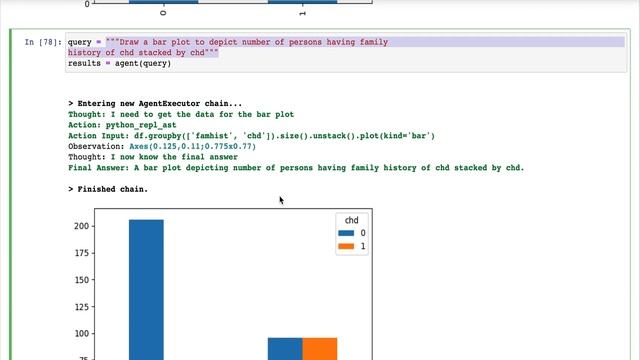The height and width of the screenshot is (360, 640).
Task: Click the blue legend swatch for chd 0
Action: (346, 233)
